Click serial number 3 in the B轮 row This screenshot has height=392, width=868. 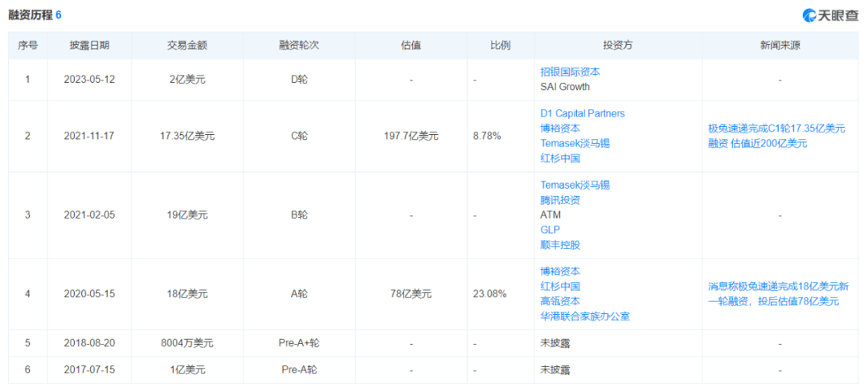coord(27,215)
